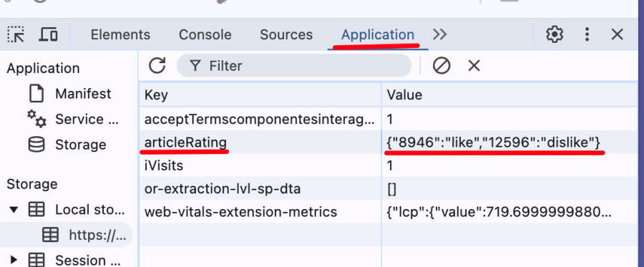Image resolution: width=644 pixels, height=267 pixels.
Task: Click the Storage section heading
Action: point(31,185)
